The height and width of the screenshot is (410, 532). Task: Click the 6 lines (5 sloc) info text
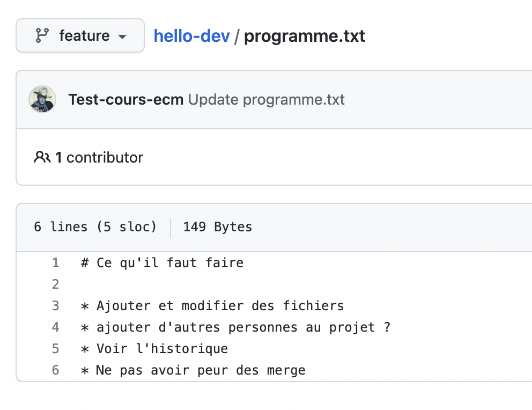click(95, 227)
